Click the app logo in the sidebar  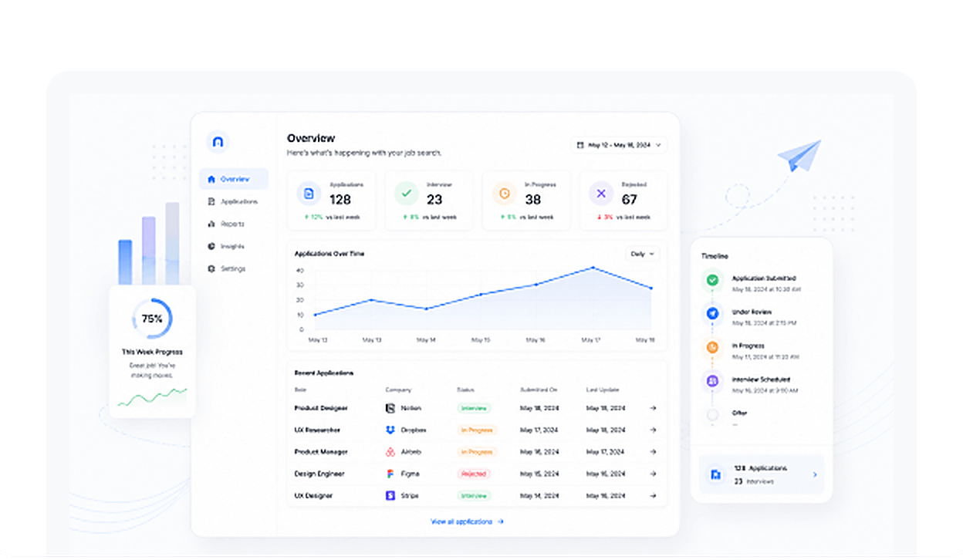218,142
